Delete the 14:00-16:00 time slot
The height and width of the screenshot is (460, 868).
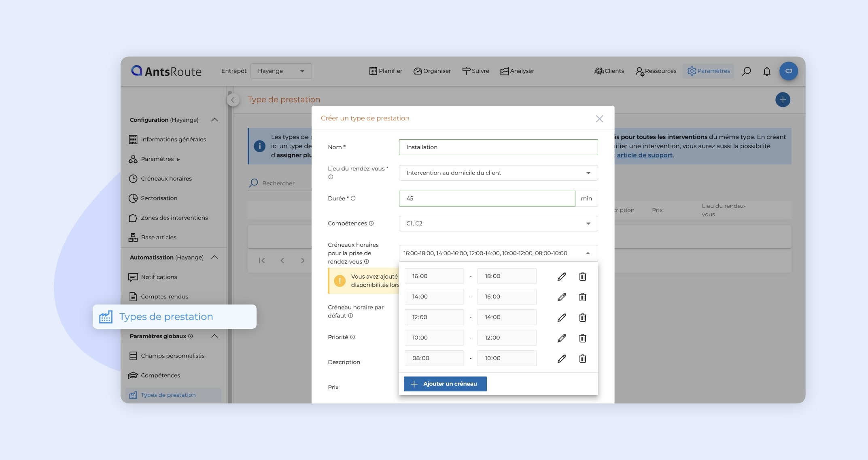click(582, 297)
